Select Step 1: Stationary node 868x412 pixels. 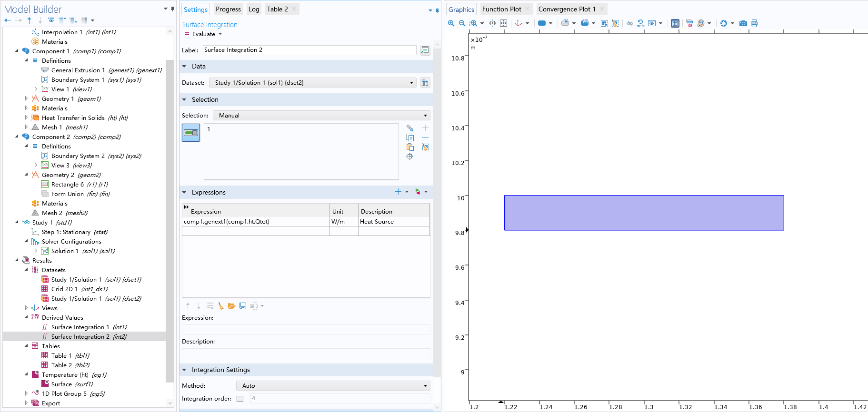(66, 232)
